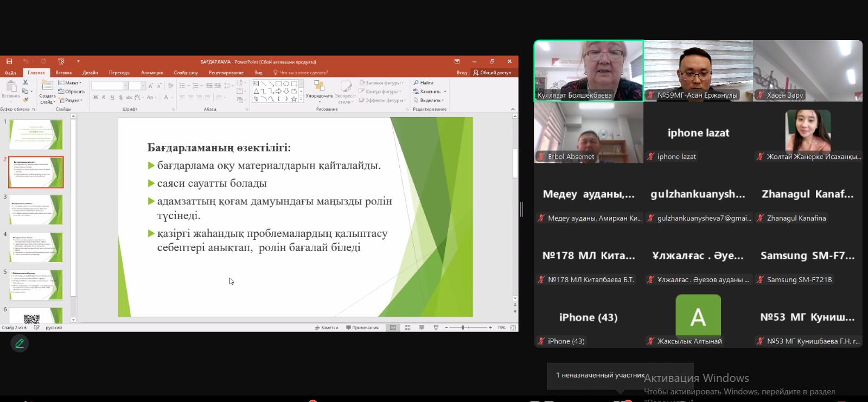Click the zoom slider in status bar

(463, 328)
